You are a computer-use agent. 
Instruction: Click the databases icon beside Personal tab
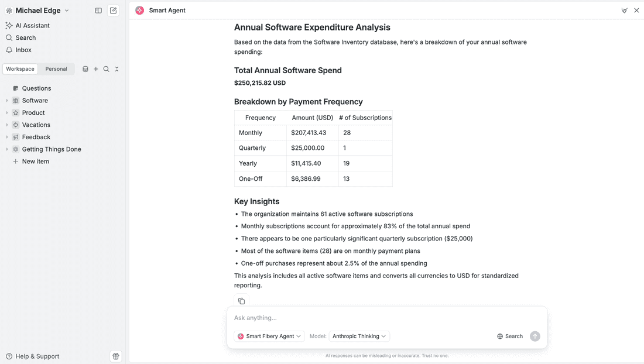click(x=85, y=69)
